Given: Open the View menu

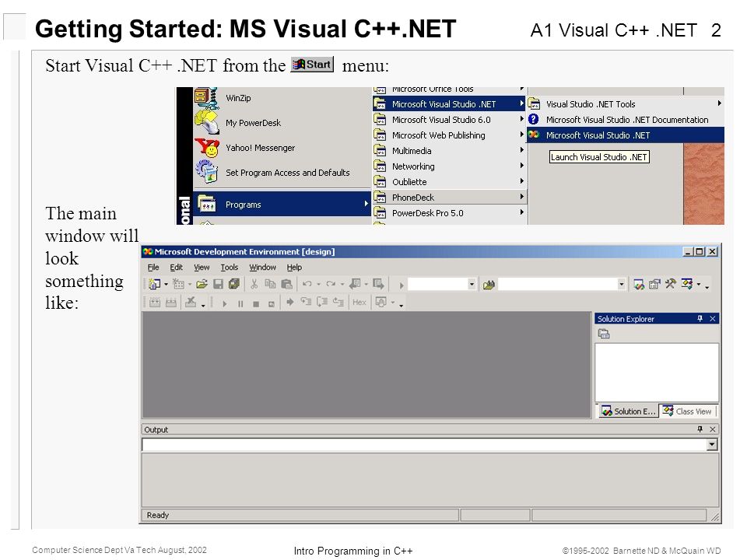Looking at the screenshot, I should (x=202, y=268).
